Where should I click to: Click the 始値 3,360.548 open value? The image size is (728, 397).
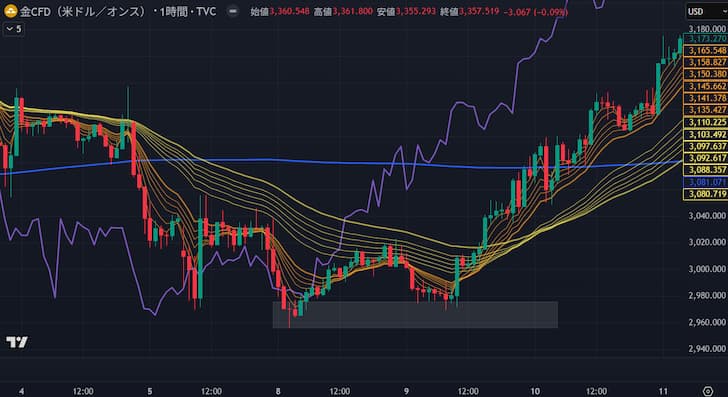[x=280, y=11]
